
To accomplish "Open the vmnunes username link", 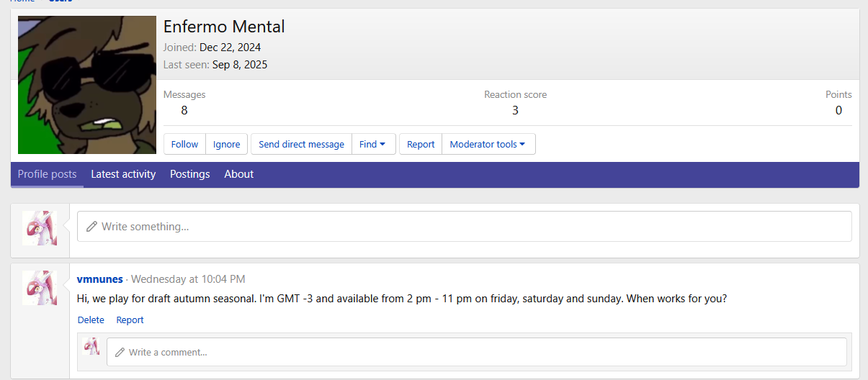I will [x=99, y=279].
